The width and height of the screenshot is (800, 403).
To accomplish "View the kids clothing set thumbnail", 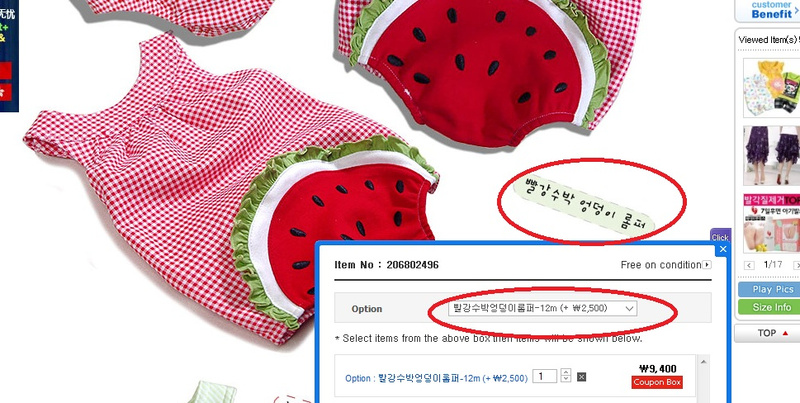I will click(771, 86).
